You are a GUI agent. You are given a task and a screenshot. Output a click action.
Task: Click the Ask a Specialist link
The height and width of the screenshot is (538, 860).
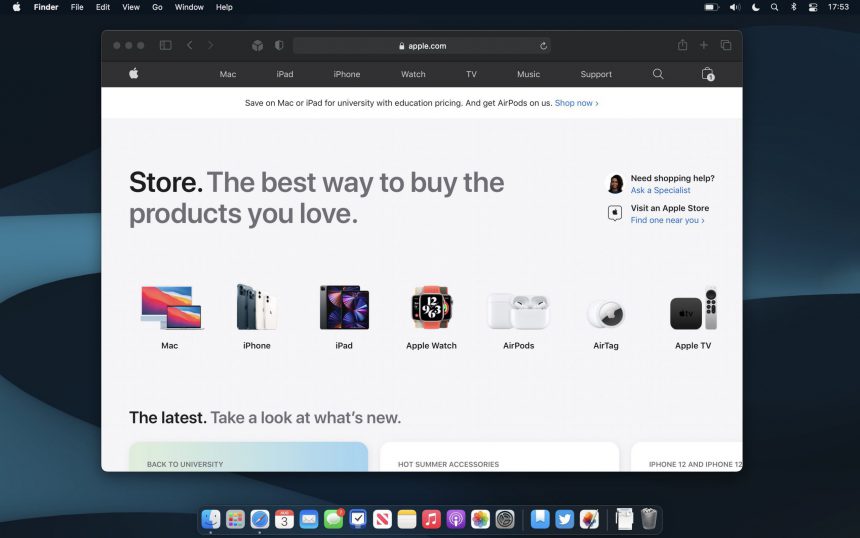tap(660, 190)
